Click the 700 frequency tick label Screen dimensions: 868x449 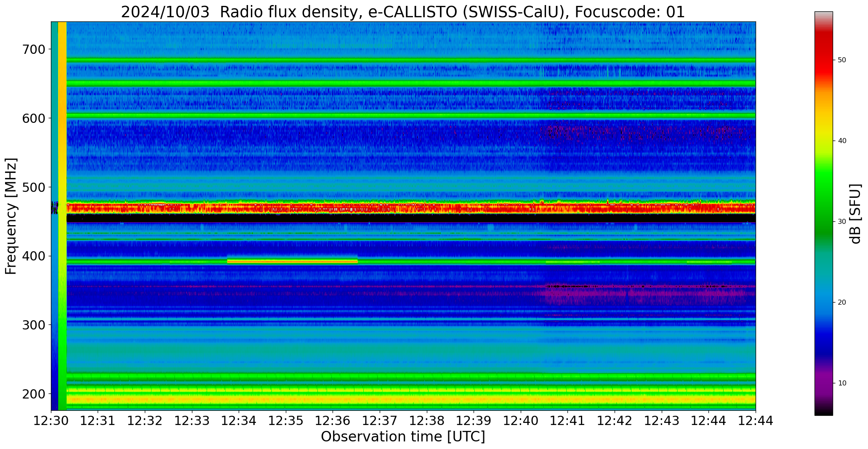(x=34, y=49)
